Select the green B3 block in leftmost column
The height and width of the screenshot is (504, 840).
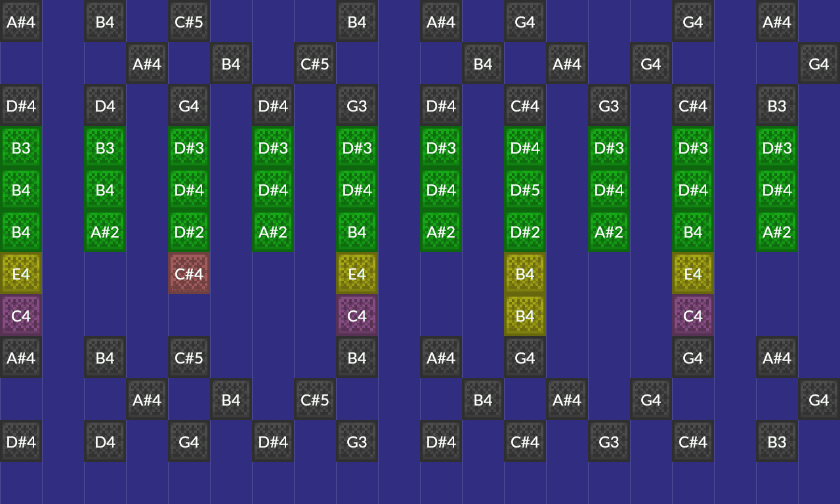[21, 148]
